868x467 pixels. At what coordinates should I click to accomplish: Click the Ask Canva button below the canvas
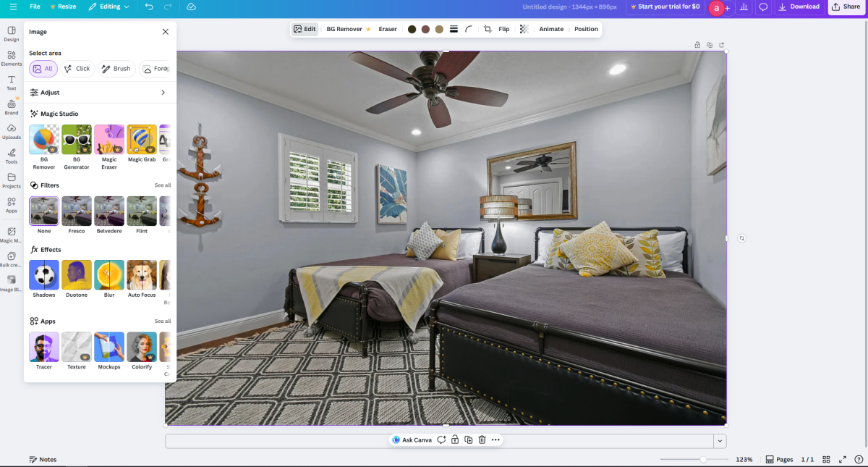[x=412, y=439]
